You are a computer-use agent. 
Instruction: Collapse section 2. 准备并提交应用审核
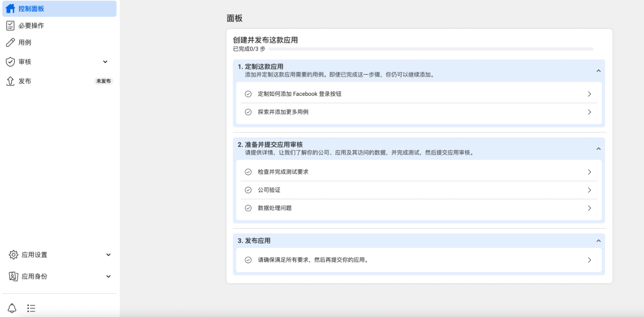598,148
